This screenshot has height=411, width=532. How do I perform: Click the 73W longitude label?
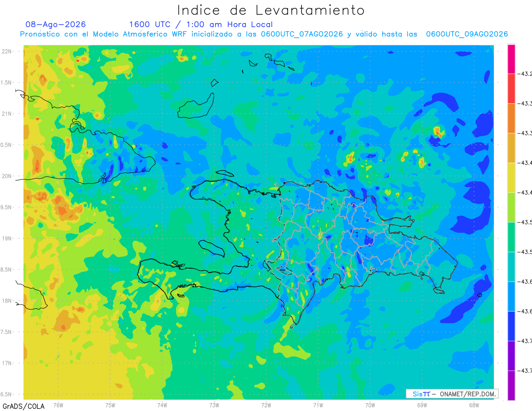[214, 405]
